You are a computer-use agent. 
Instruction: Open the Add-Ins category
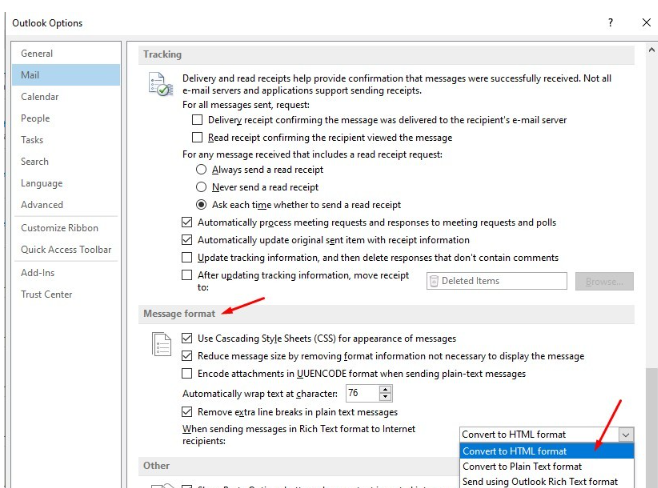click(x=66, y=273)
